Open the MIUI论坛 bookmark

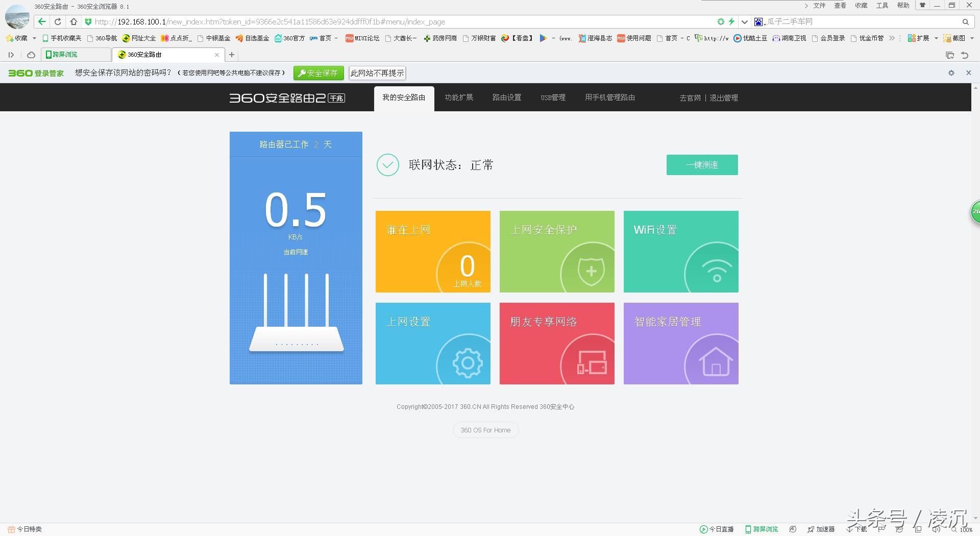pos(362,38)
